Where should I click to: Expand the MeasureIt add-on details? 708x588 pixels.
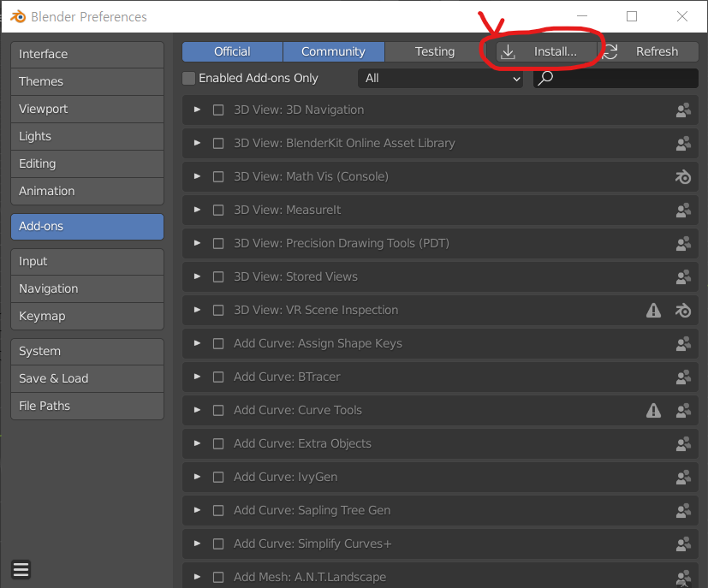click(197, 210)
